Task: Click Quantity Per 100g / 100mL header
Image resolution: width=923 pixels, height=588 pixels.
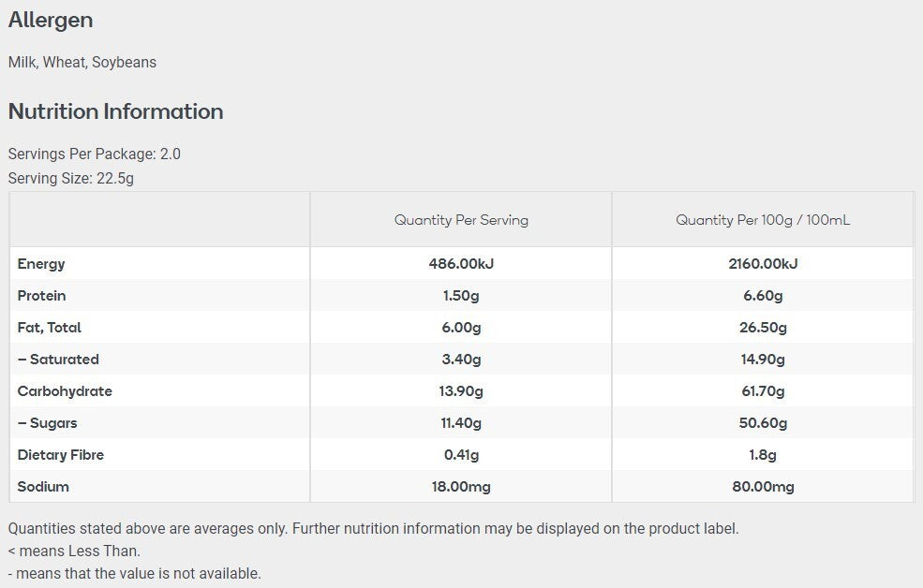Action: coord(763,220)
